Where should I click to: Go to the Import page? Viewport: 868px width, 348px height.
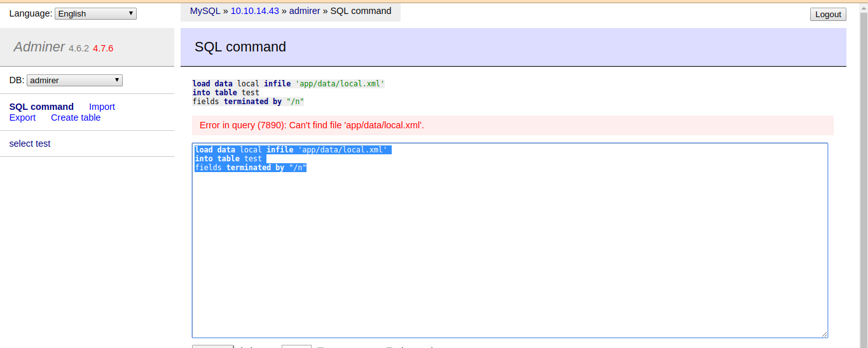point(102,107)
